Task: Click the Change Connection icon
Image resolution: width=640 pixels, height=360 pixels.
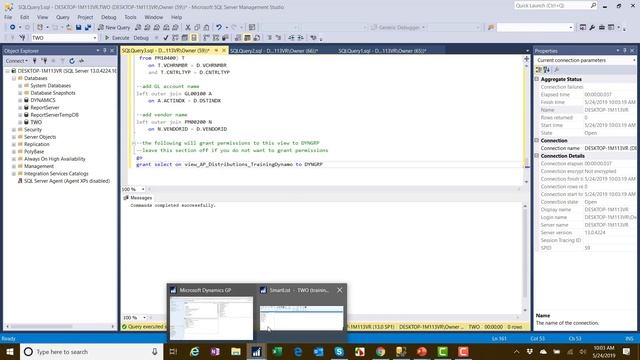Action: (x=22, y=38)
